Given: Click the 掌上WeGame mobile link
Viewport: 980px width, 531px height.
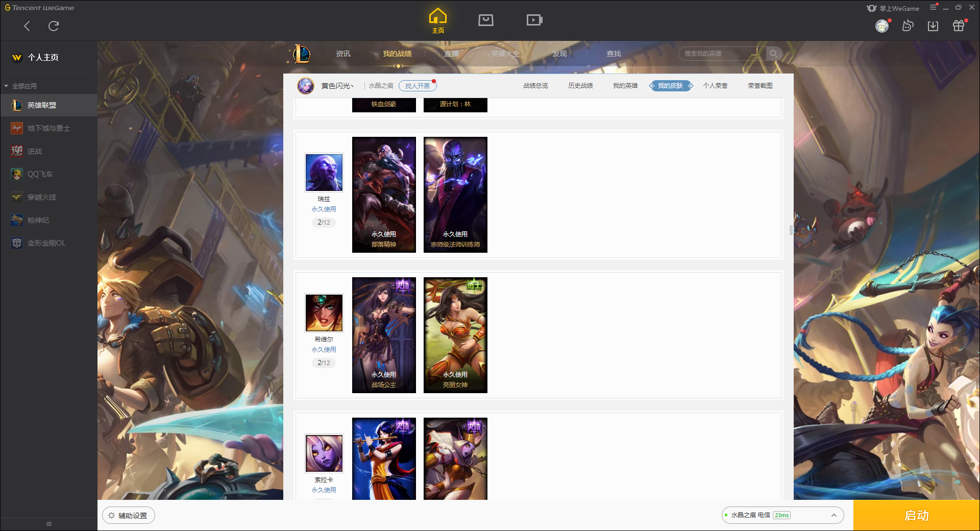Looking at the screenshot, I should pyautogui.click(x=894, y=8).
